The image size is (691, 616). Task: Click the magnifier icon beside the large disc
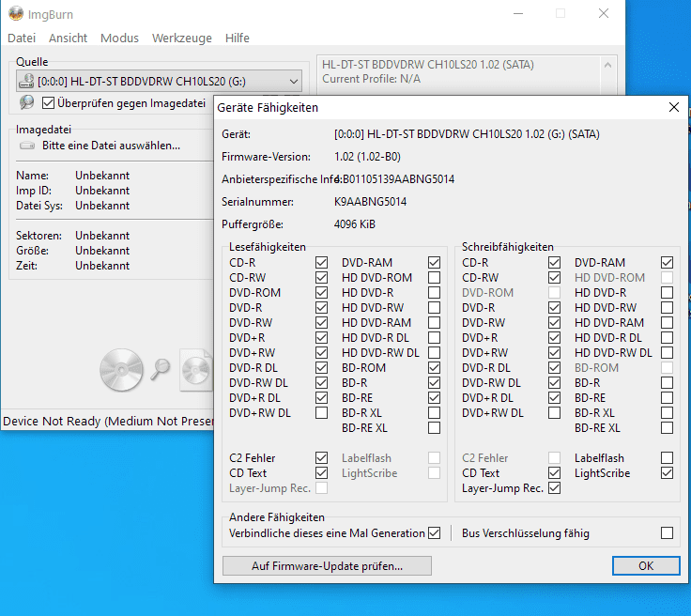point(161,369)
